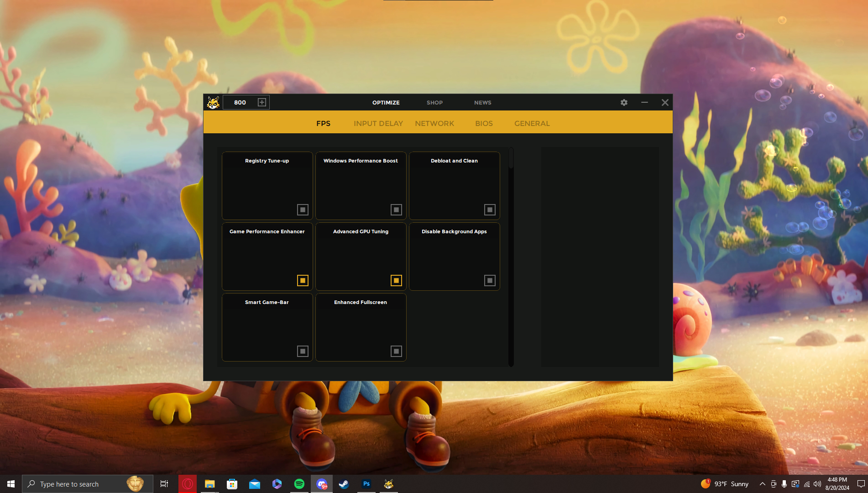The height and width of the screenshot is (493, 868).
Task: Open Task View from the taskbar
Action: tap(164, 484)
